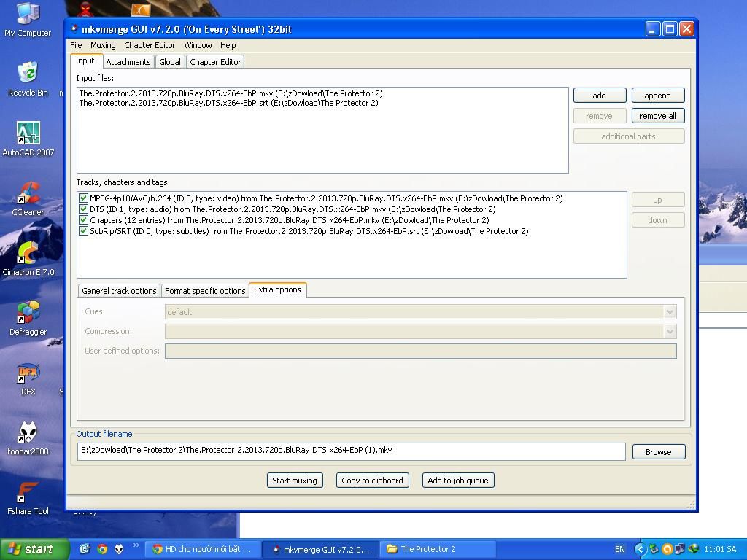
Task: Open the Help menu
Action: tap(228, 45)
